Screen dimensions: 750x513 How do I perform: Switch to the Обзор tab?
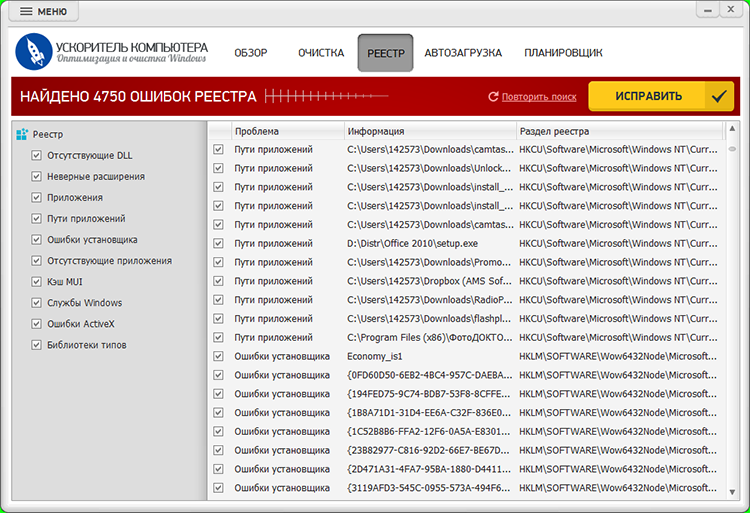tap(251, 53)
